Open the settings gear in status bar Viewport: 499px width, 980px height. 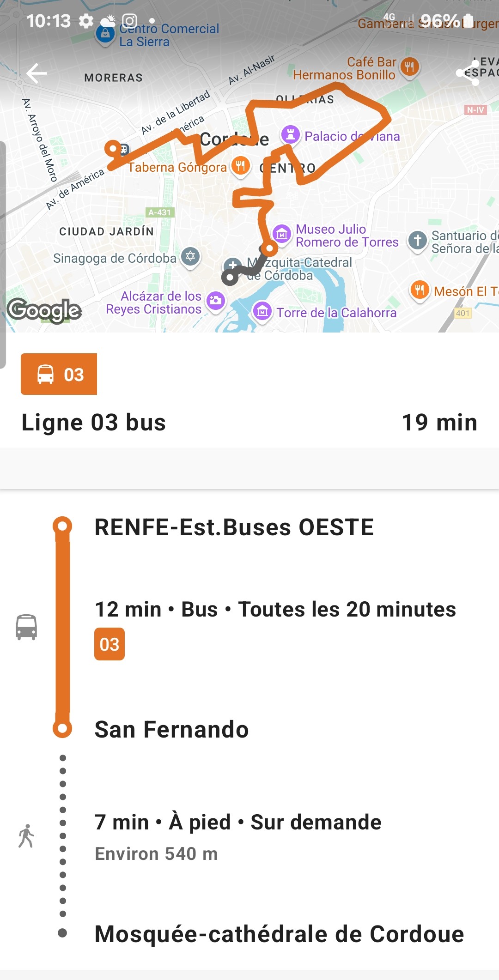(86, 21)
